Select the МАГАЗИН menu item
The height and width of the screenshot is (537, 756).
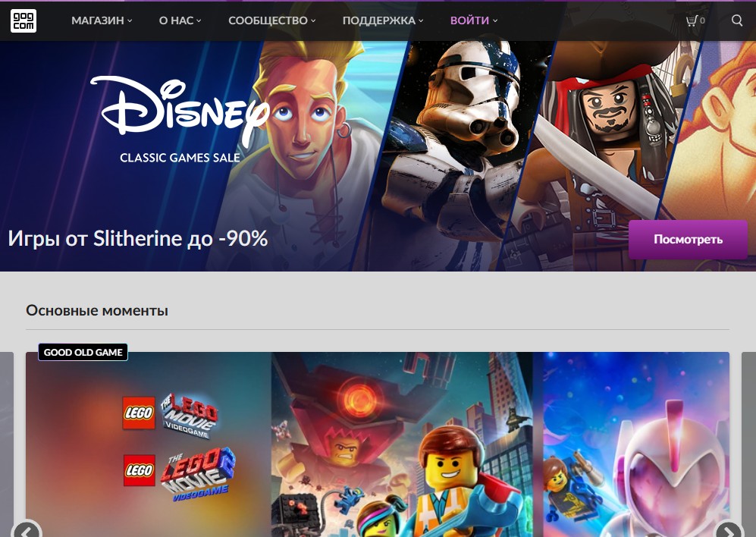tap(97, 20)
